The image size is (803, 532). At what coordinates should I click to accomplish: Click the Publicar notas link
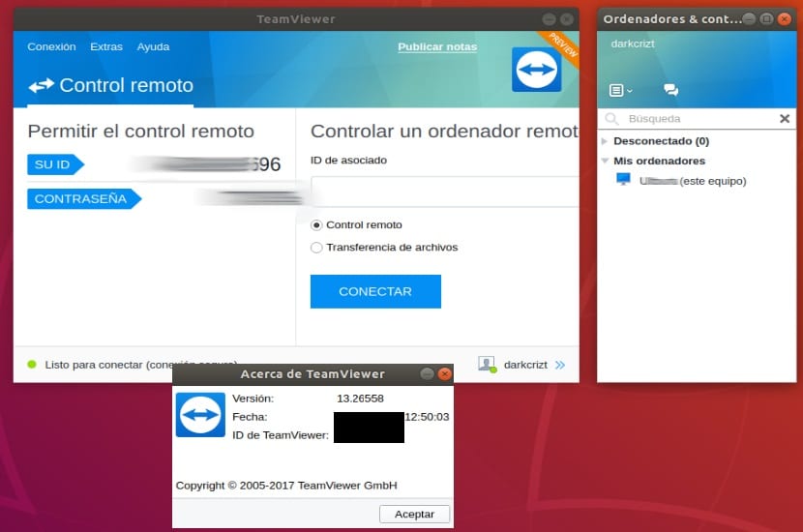click(x=437, y=46)
